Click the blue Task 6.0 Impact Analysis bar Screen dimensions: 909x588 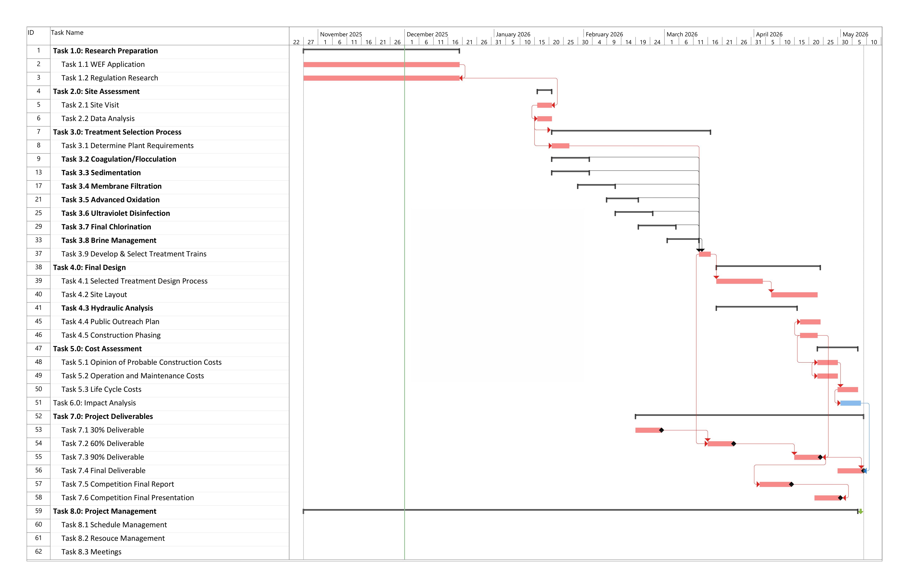850,403
